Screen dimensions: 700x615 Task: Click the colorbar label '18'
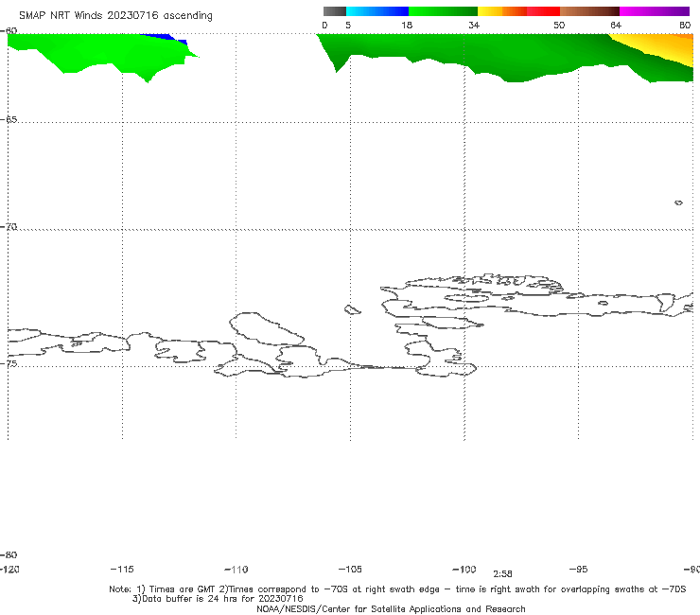point(407,25)
